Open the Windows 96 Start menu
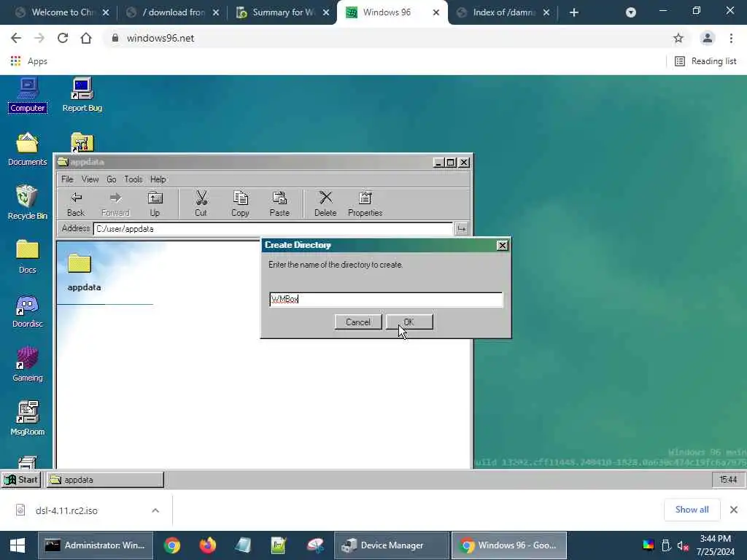Viewport: 747px width, 560px height. pyautogui.click(x=21, y=480)
